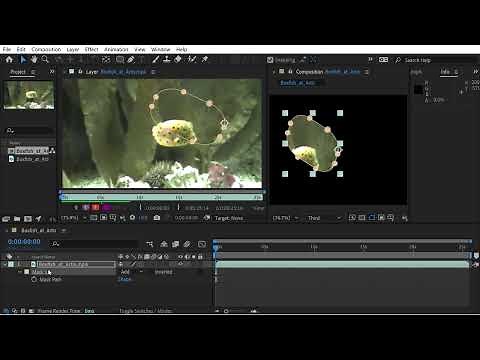Expand overflow chevrons beside Project panel tab
Screen dimensions: 480x360
[x=52, y=72]
